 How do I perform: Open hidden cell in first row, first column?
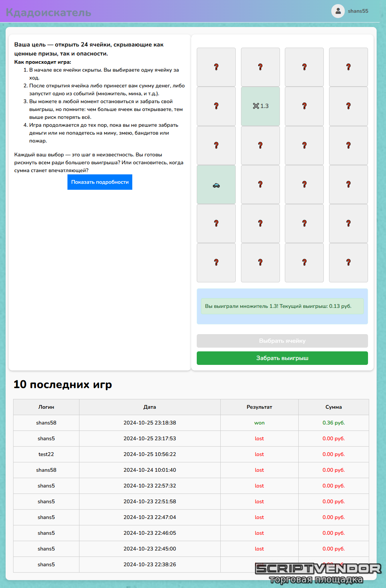coord(216,67)
